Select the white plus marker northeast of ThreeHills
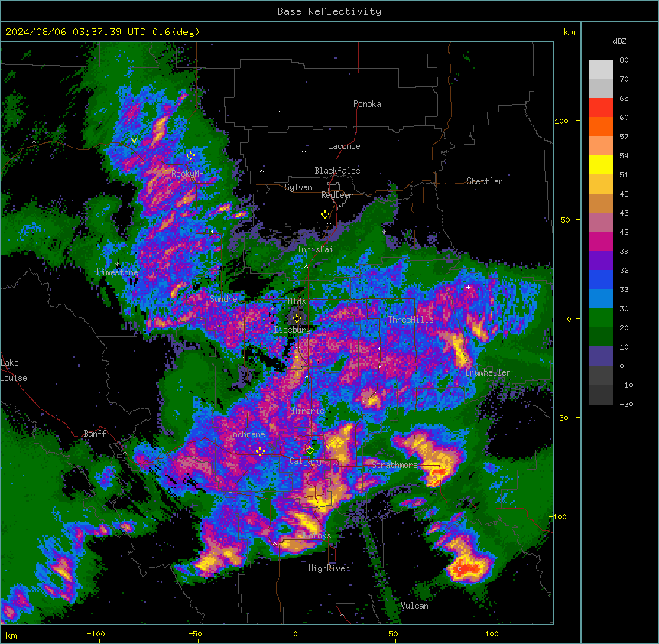 click(468, 287)
